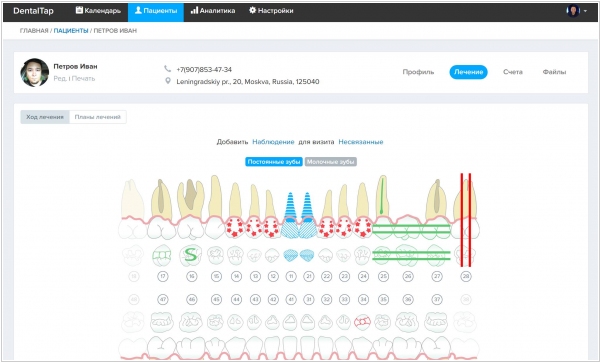The width and height of the screenshot is (600, 362).
Task: Open the Несвязанные visit selector
Action: pyautogui.click(x=361, y=142)
